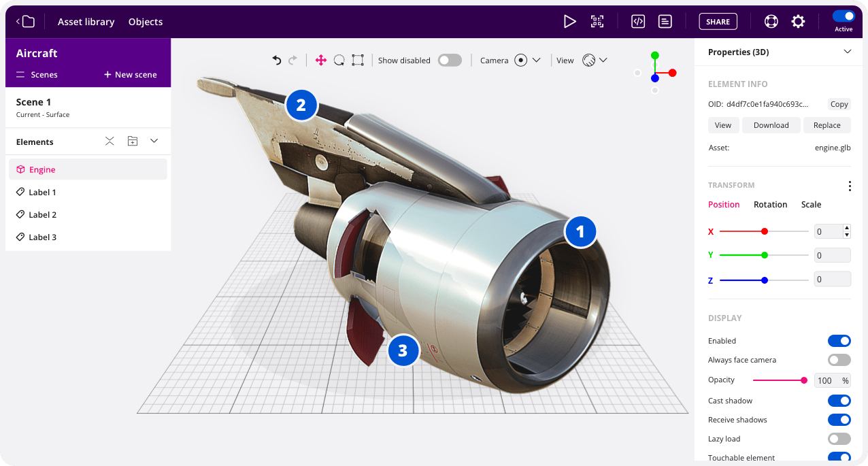Toggle the Show disabled switch

(x=450, y=61)
